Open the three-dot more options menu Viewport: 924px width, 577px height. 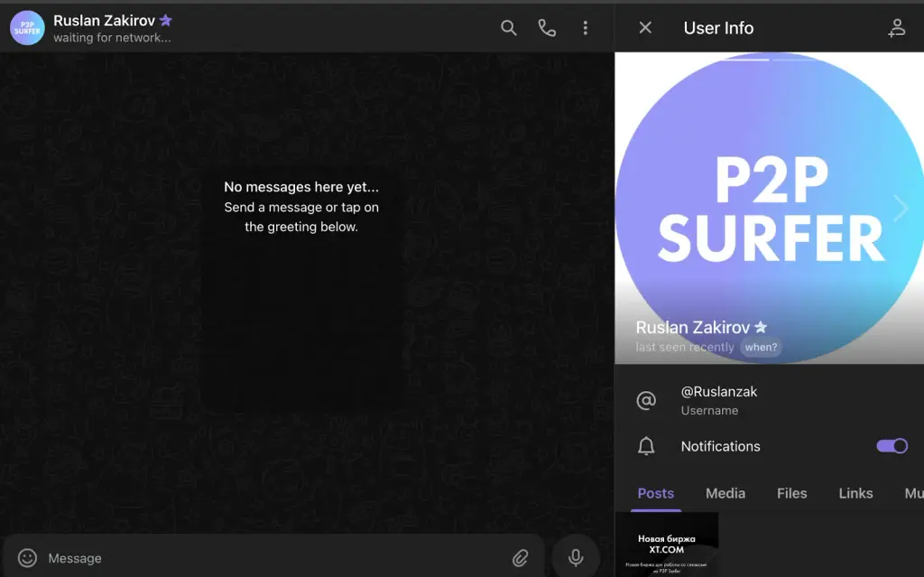pyautogui.click(x=585, y=28)
